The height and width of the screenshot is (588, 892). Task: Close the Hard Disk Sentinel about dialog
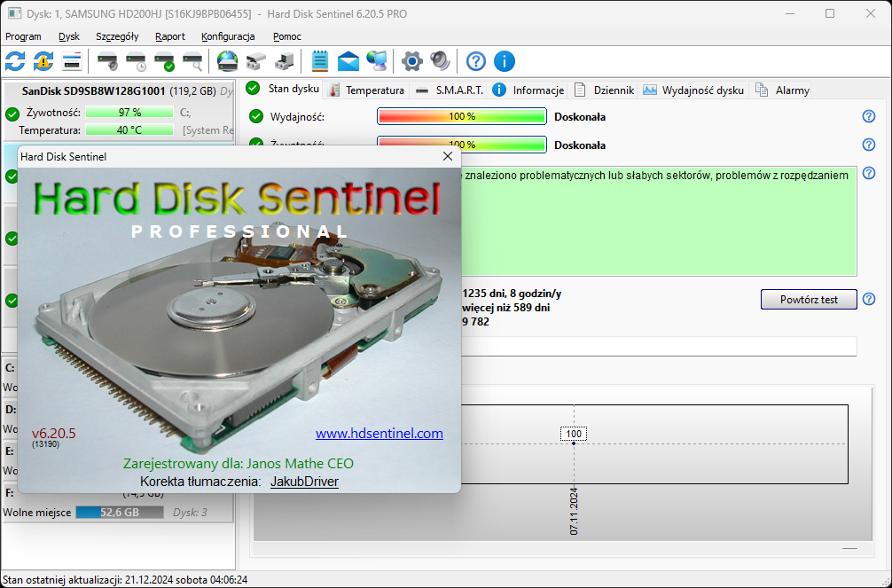pyautogui.click(x=448, y=156)
